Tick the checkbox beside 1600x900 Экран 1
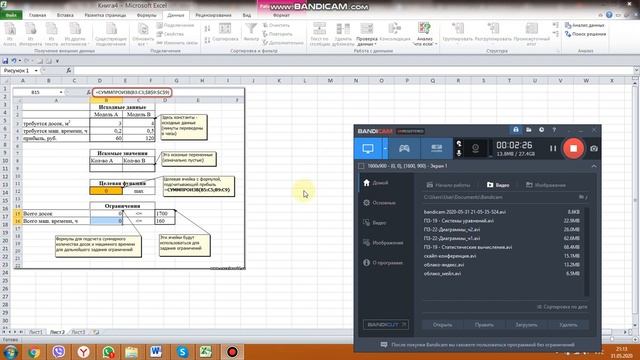This screenshot has width=640, height=360. tap(361, 166)
